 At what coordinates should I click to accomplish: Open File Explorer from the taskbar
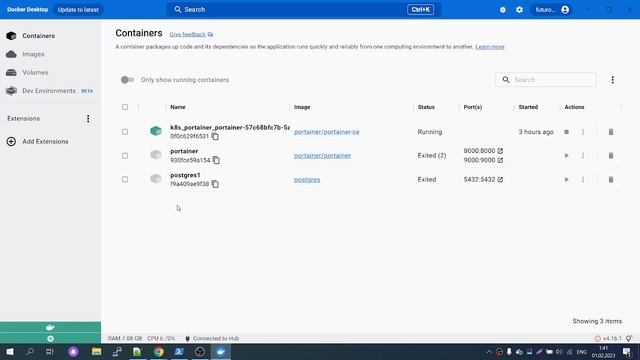pyautogui.click(x=96, y=351)
